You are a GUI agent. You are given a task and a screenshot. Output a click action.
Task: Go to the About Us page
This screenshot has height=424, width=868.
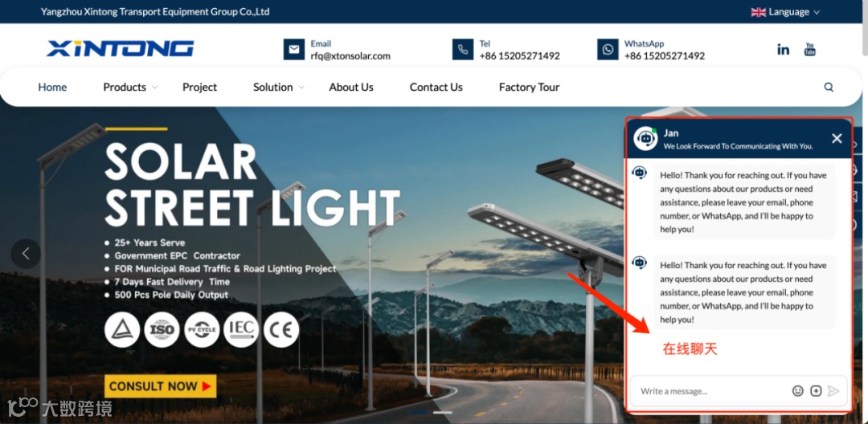point(351,87)
